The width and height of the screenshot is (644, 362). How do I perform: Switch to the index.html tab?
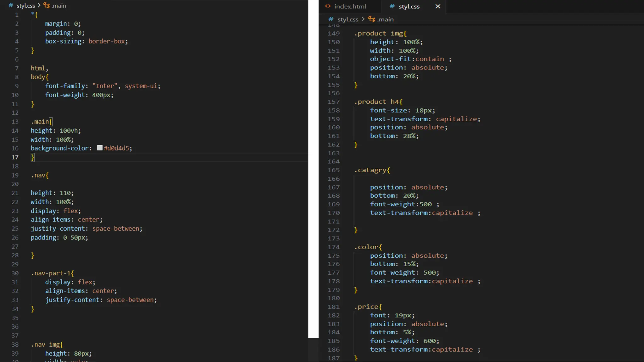tap(350, 6)
